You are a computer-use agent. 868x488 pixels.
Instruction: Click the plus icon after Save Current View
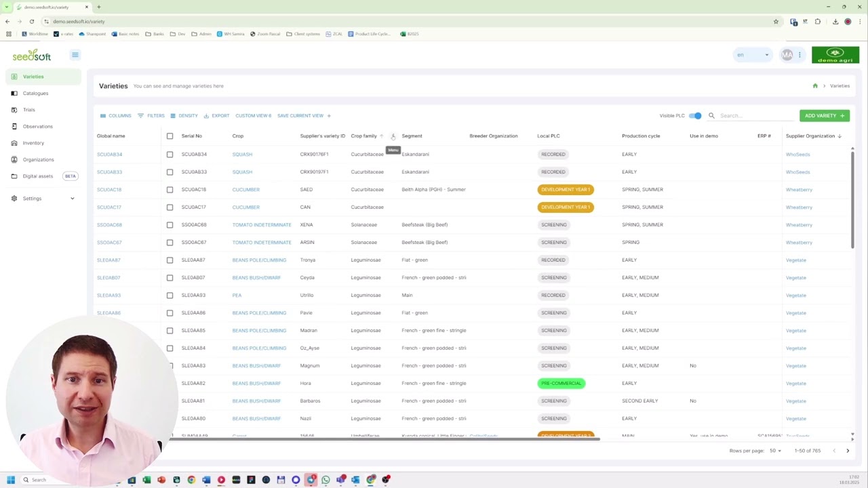[329, 116]
